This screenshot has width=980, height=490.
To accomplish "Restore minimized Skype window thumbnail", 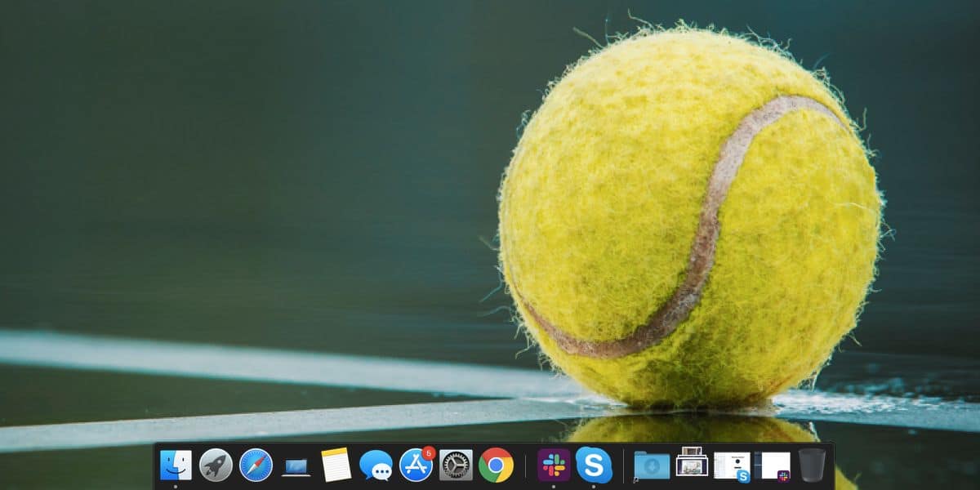I will click(x=732, y=466).
